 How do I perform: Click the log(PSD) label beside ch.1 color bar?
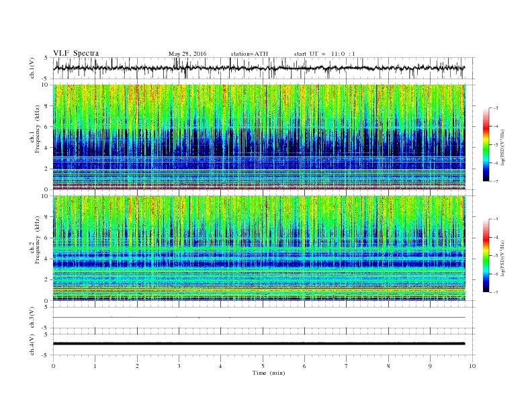click(x=503, y=147)
